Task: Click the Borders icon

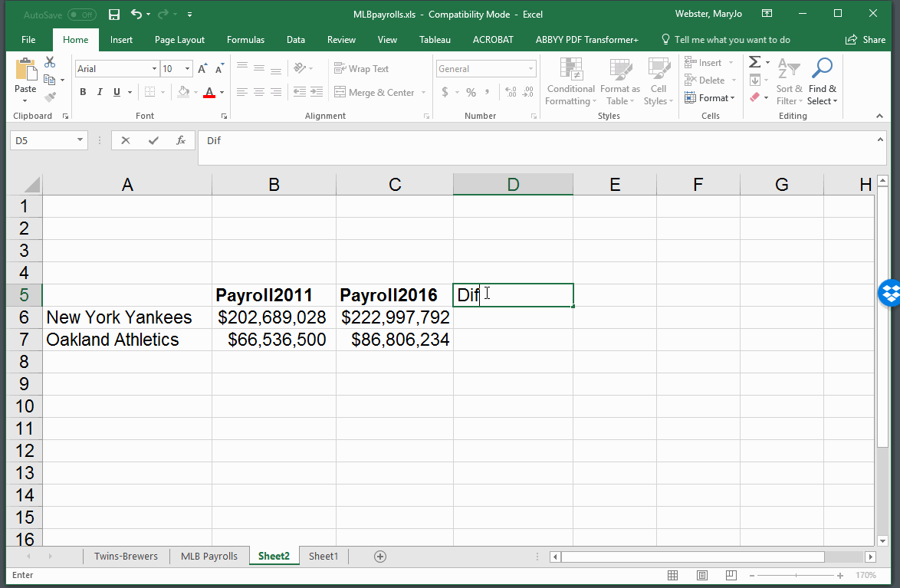Action: click(149, 92)
